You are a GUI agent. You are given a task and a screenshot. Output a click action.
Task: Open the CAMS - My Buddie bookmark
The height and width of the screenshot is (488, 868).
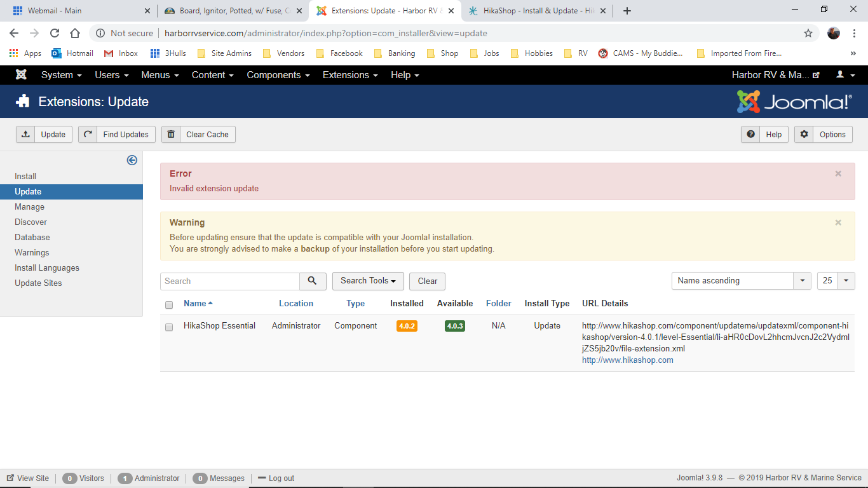click(x=641, y=53)
